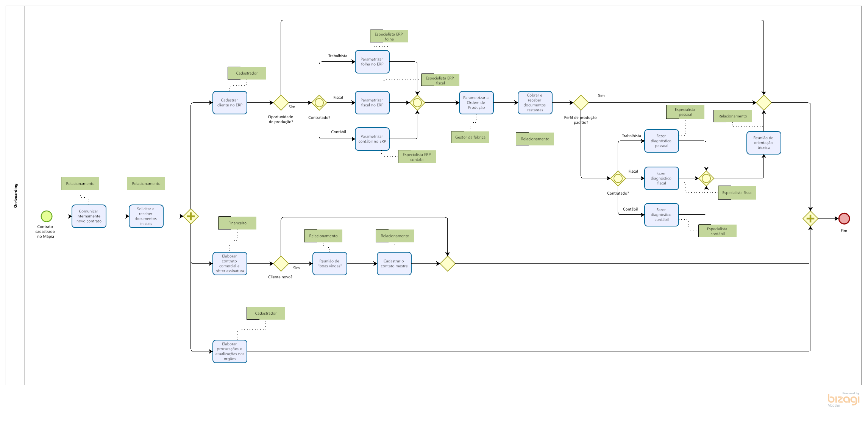Click Especialista pessoal annotation

(685, 112)
